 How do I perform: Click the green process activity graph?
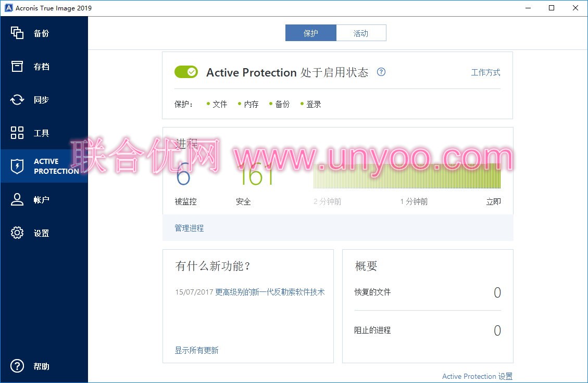pos(407,176)
